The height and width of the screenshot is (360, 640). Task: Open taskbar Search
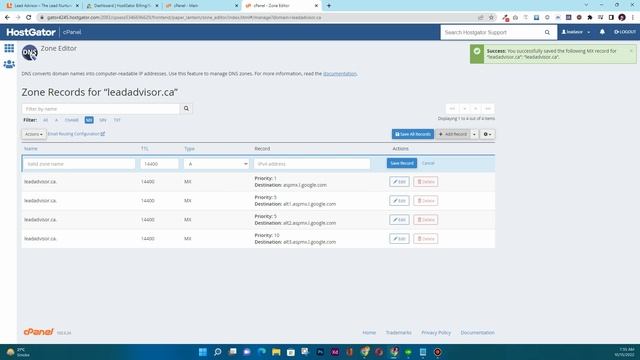(x=218, y=352)
